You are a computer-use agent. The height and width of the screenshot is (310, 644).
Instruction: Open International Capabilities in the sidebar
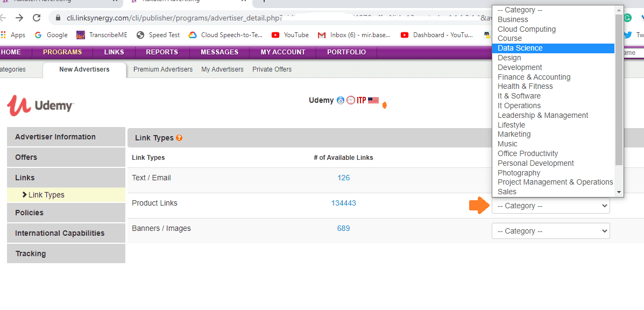click(66, 233)
